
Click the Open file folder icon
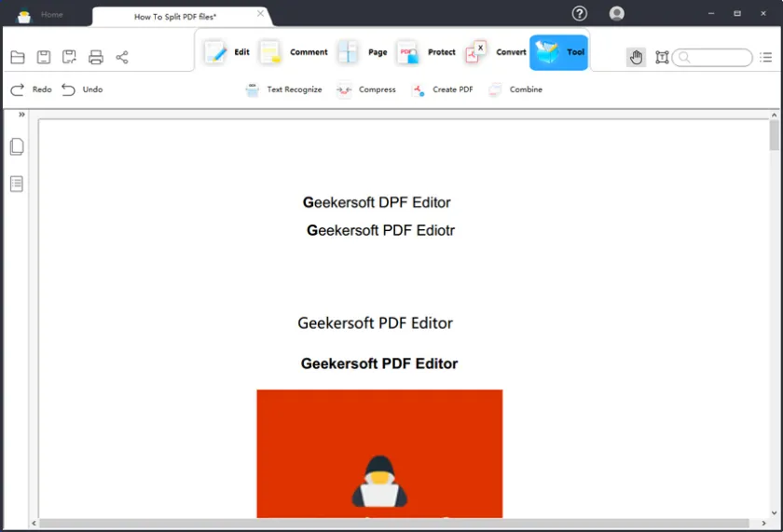click(18, 58)
